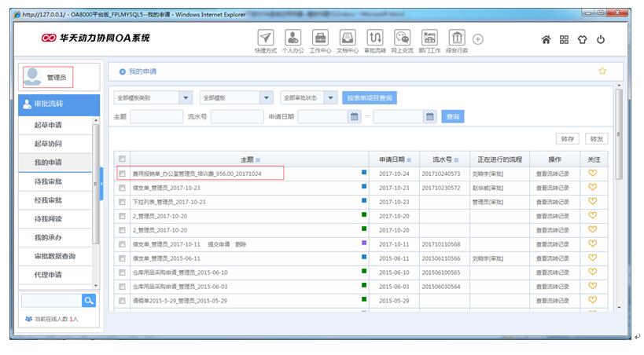
Task: Click the plus circle to add module
Action: 477,39
